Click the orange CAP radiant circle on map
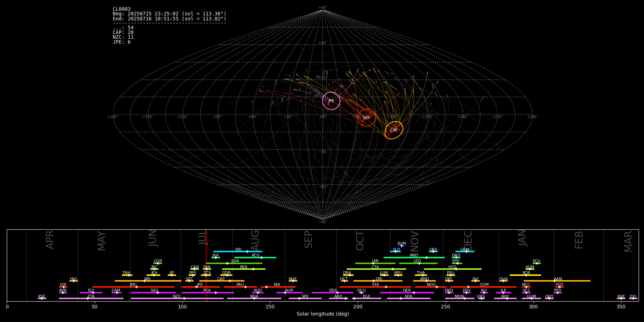The width and height of the screenshot is (644, 322). (394, 130)
